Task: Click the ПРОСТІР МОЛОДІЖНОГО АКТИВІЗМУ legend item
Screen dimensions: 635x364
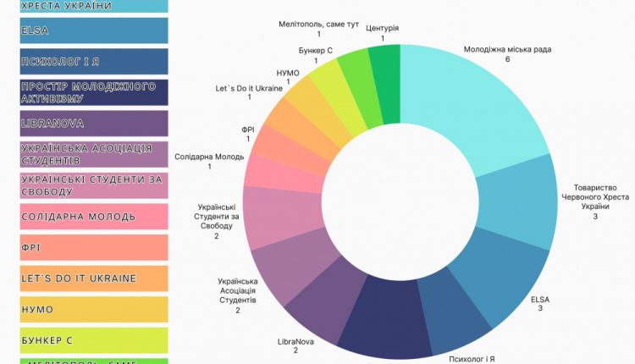Action: click(94, 92)
